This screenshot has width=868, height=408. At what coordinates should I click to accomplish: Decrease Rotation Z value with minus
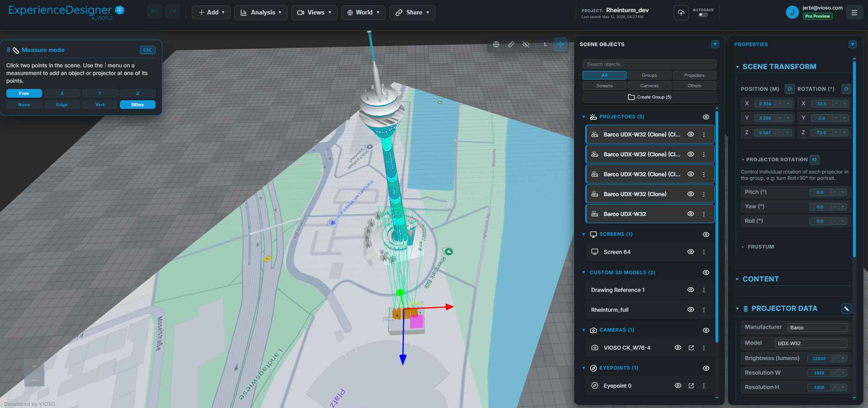point(836,132)
